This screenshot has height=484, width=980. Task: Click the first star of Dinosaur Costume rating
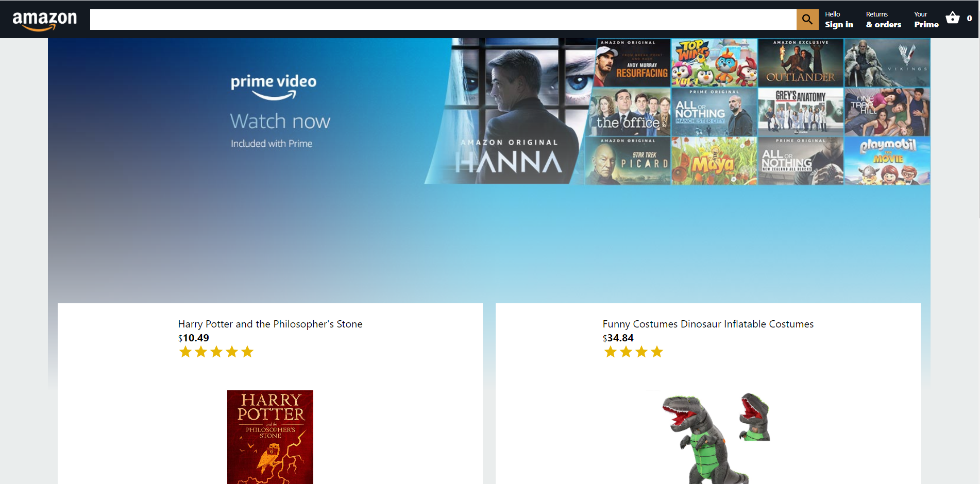(611, 352)
